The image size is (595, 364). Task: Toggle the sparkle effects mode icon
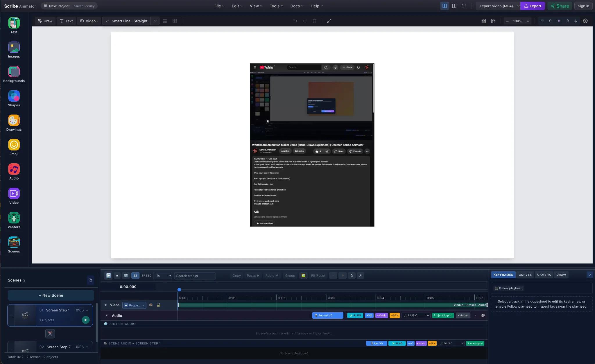[464, 6]
